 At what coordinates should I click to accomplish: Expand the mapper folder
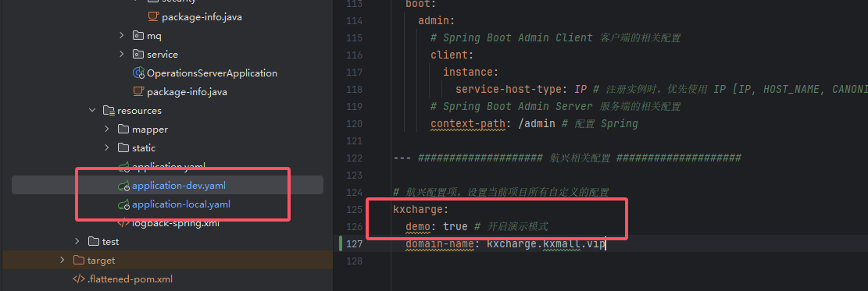click(x=107, y=130)
